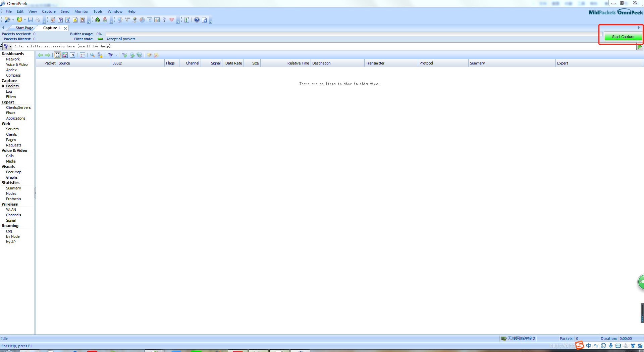
Task: Click the pie chart statistics icon
Action: [142, 20]
